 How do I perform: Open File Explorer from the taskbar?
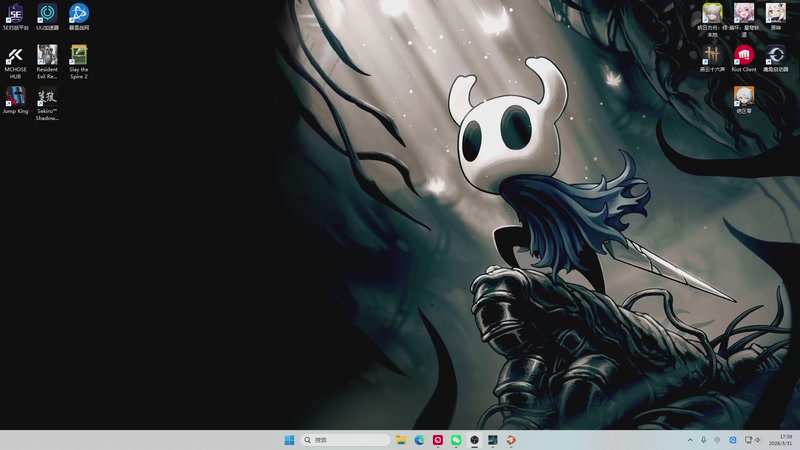click(x=401, y=440)
